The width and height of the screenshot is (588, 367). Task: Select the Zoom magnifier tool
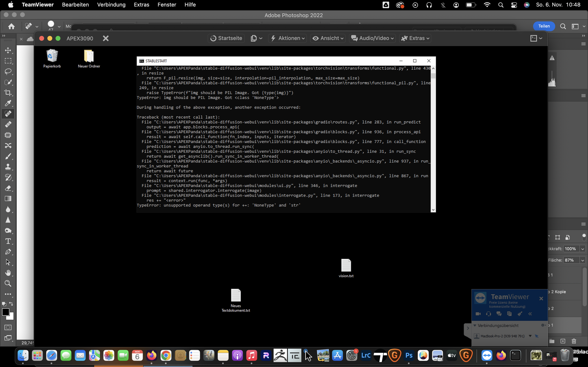(x=8, y=283)
